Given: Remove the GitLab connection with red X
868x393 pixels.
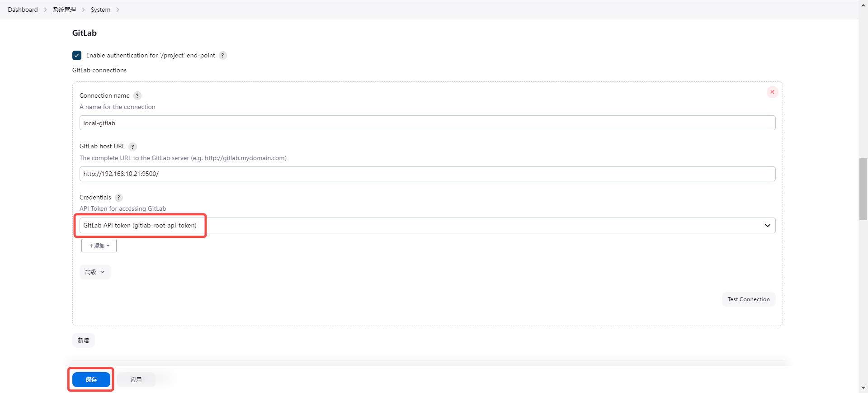Looking at the screenshot, I should pos(772,92).
